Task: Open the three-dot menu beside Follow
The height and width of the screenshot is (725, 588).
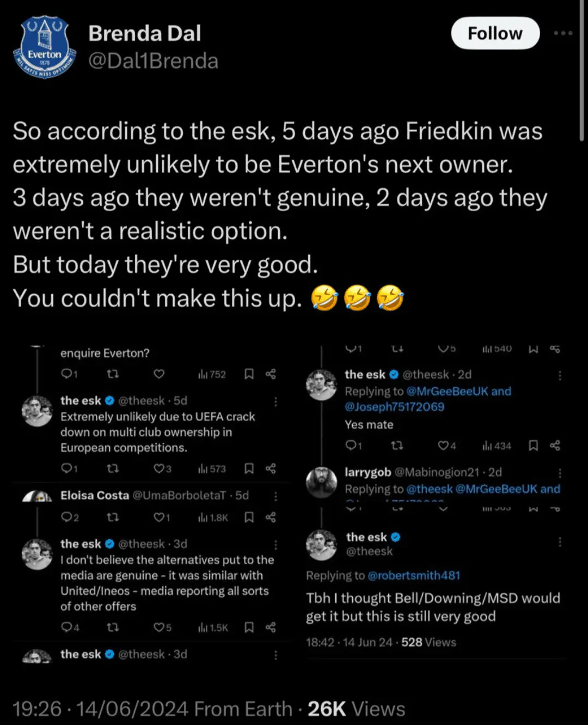Action: [562, 33]
